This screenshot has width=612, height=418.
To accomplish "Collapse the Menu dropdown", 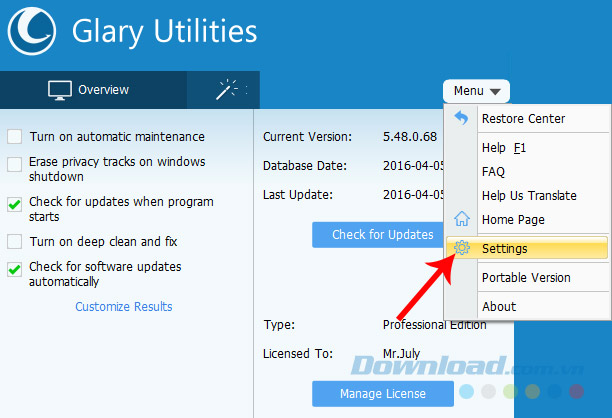I will coord(476,91).
